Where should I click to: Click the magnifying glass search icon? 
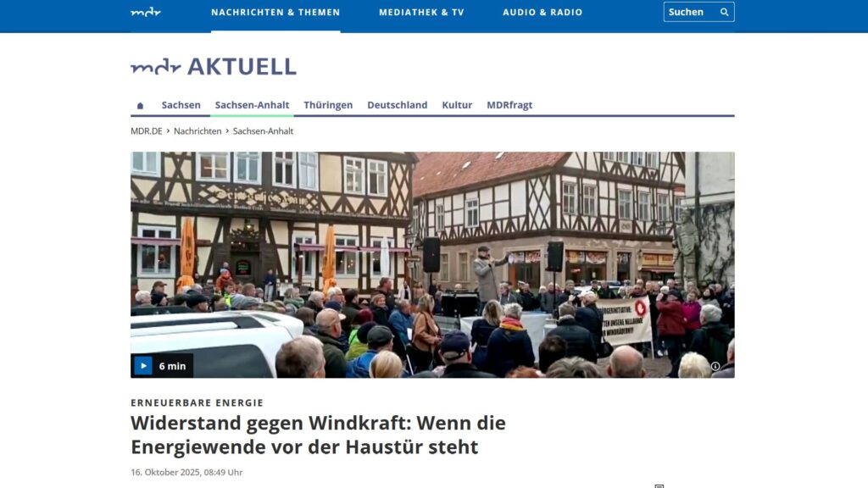click(x=724, y=12)
